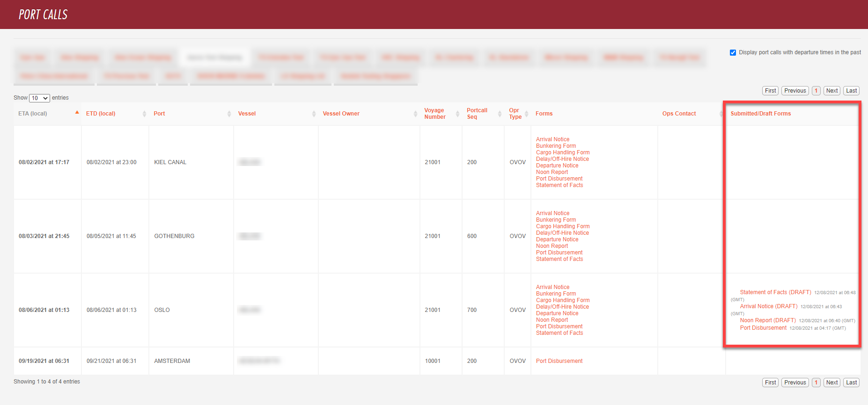
Task: Sort by Portcall Seq arrows
Action: pos(500,114)
